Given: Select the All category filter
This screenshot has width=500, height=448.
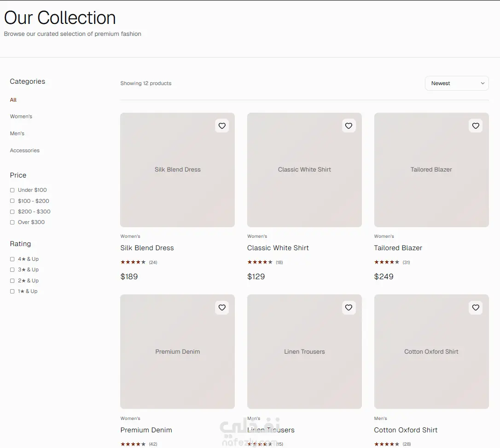Looking at the screenshot, I should [x=13, y=100].
